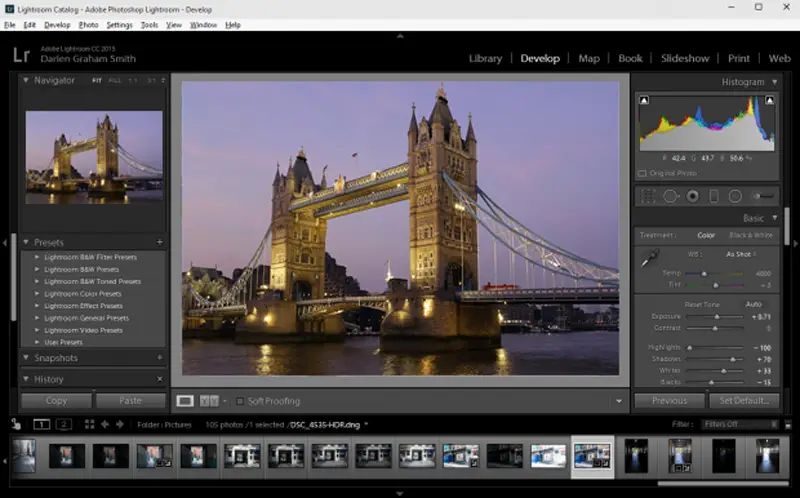Select the Graduated Filter tool
The image size is (800, 498).
pos(714,196)
